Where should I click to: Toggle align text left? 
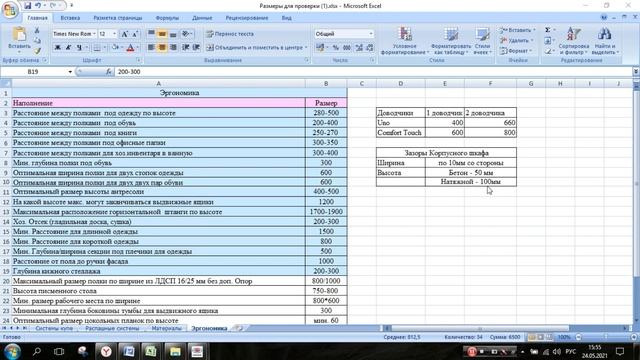(x=151, y=48)
